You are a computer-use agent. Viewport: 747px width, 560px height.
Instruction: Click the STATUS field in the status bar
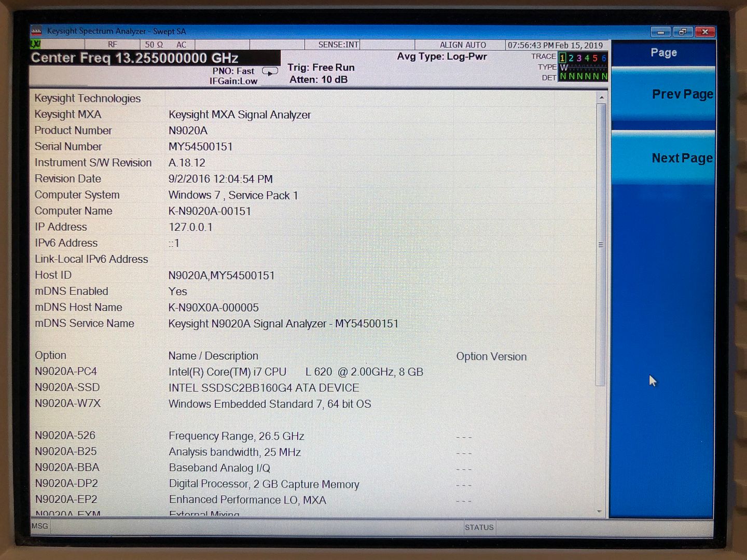(479, 527)
